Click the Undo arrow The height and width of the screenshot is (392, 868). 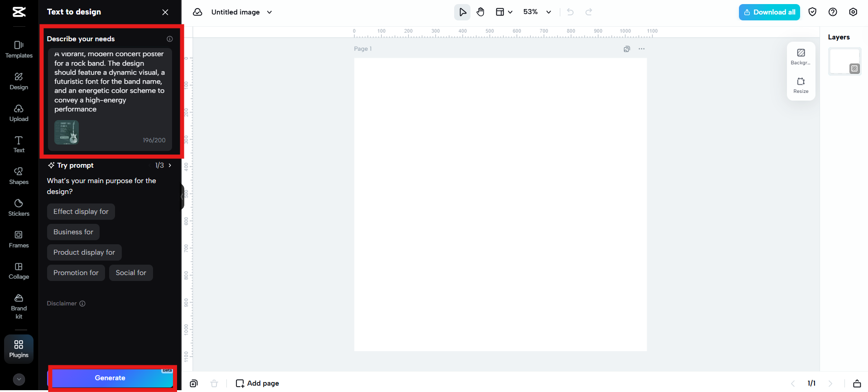(571, 12)
